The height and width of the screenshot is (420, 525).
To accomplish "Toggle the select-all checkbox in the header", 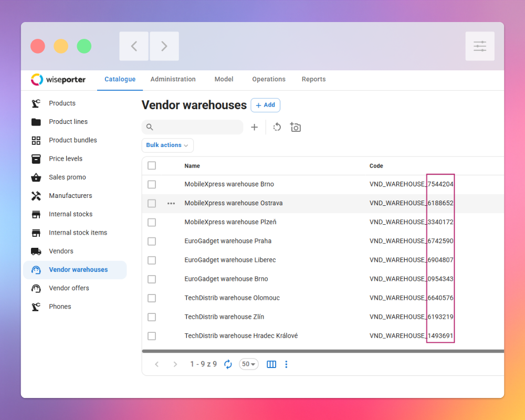I will coord(152,165).
